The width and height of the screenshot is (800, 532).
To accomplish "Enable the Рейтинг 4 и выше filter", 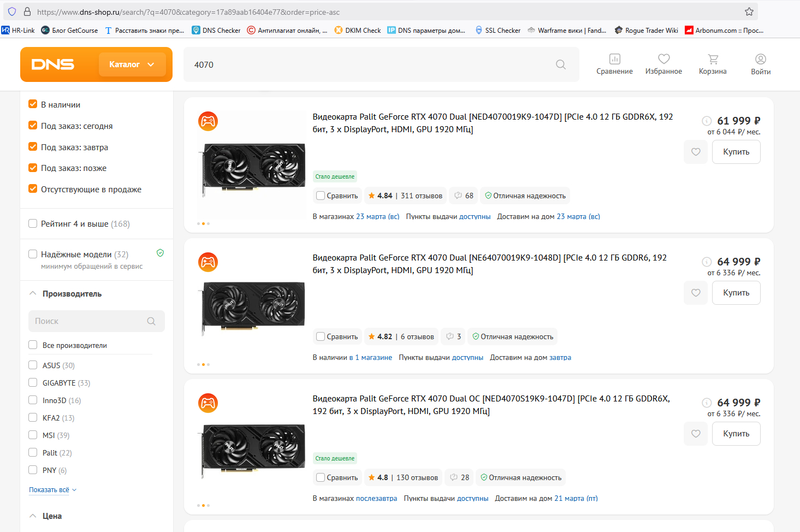I will 33,223.
